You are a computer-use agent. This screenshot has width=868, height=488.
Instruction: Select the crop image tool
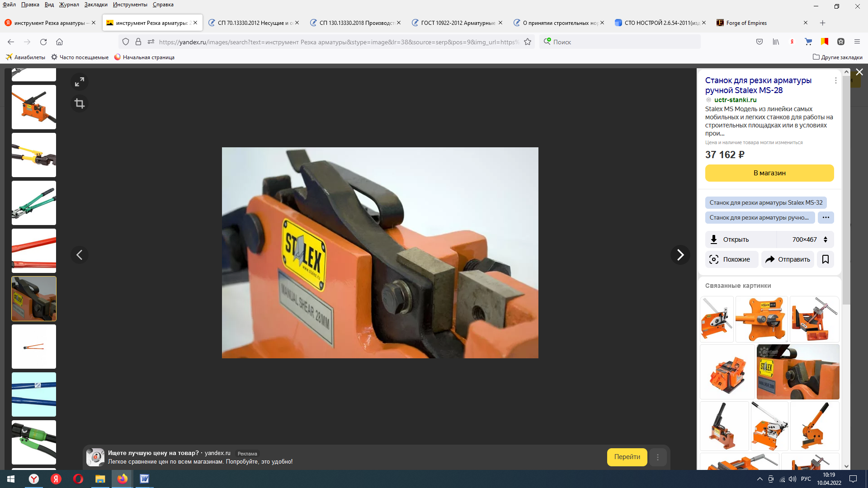coord(80,103)
